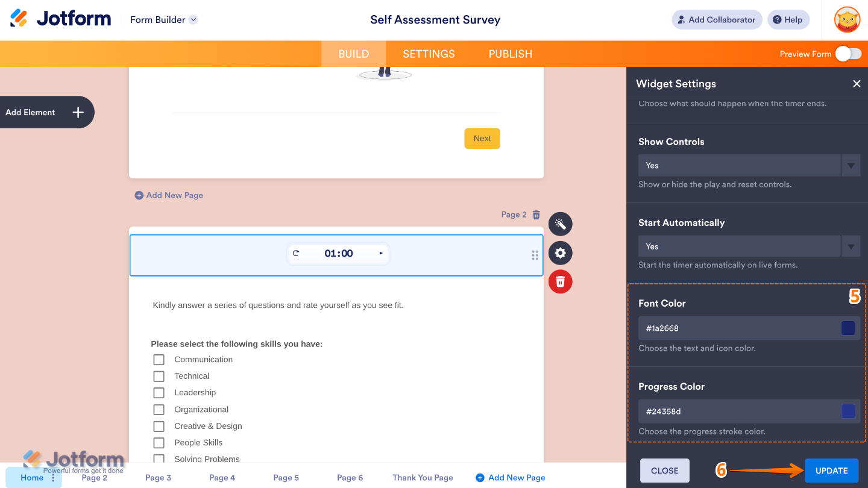Enable the Preview Form toggle

(850, 54)
